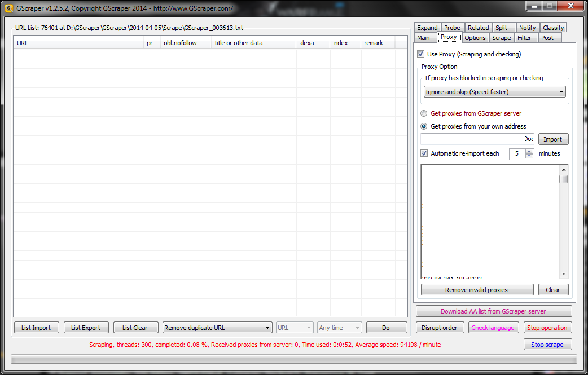
Task: Click the List Export button
Action: (x=86, y=328)
